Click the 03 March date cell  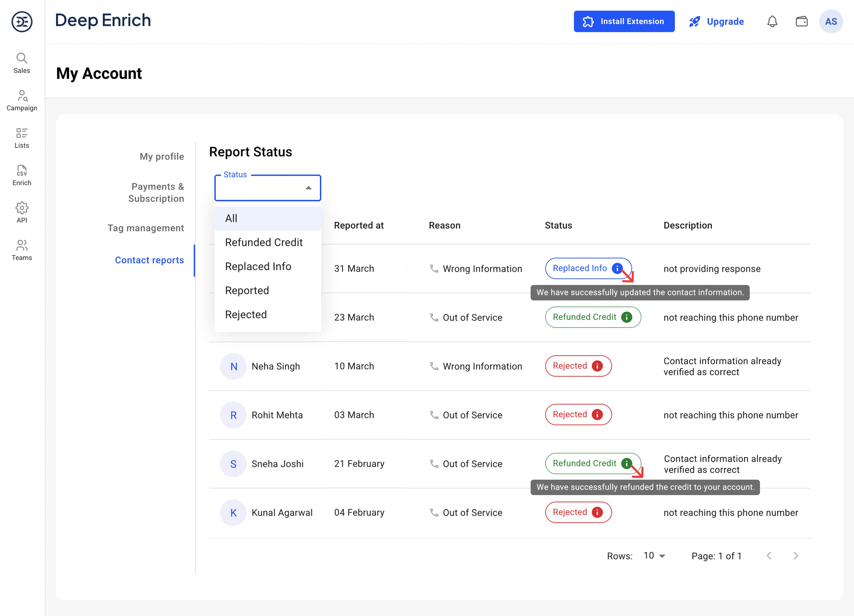click(354, 415)
